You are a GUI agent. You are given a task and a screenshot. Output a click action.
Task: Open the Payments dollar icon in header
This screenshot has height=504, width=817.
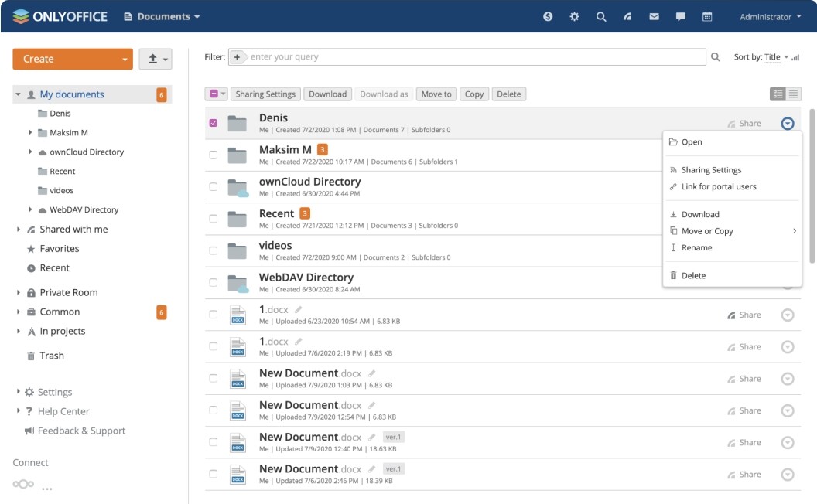coord(548,15)
